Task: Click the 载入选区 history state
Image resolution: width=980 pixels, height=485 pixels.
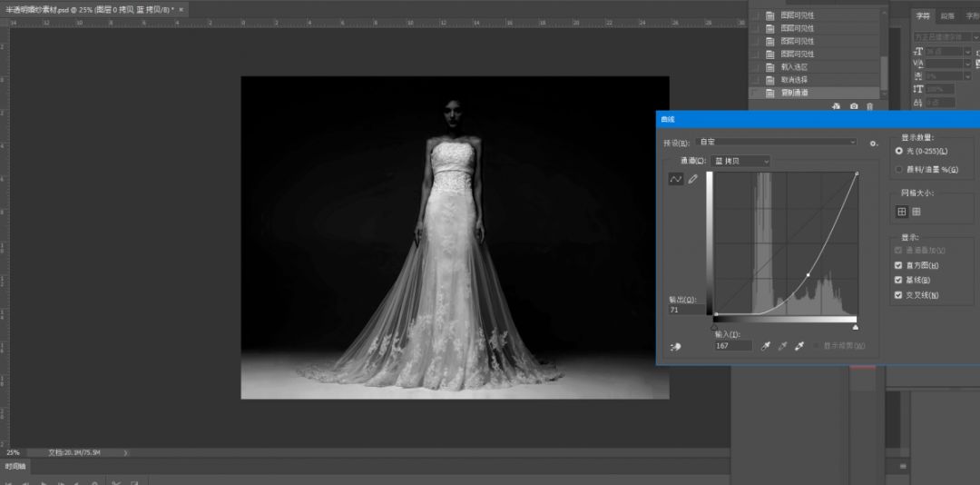Action: pos(794,67)
